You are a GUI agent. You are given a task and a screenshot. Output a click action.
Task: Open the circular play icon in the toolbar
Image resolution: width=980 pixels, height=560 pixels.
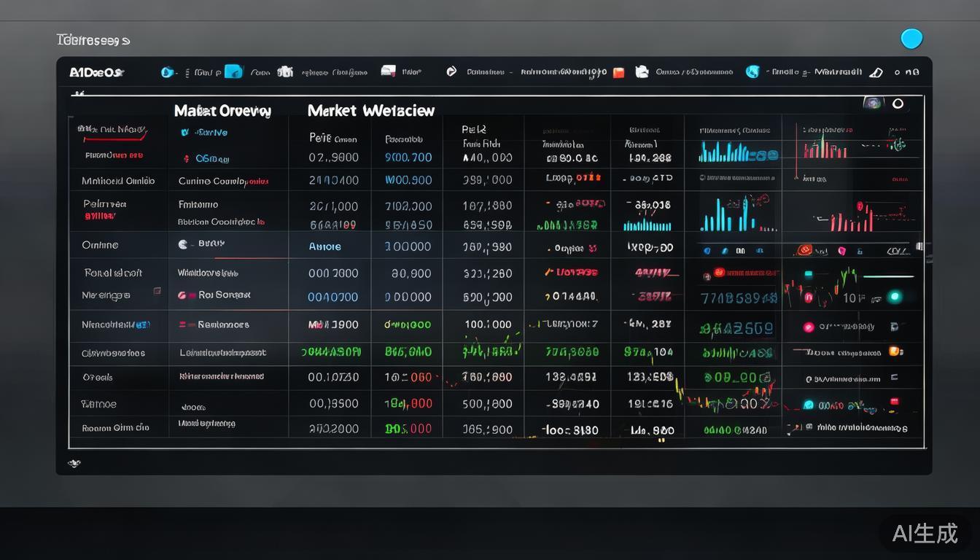point(451,71)
